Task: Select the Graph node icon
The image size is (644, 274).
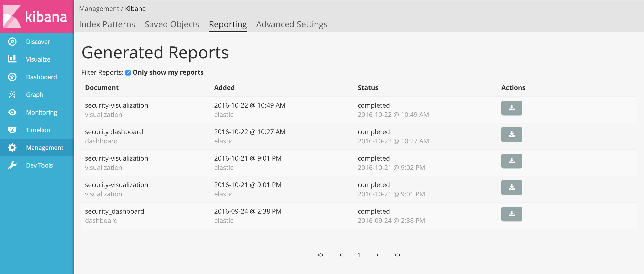Action: 12,95
